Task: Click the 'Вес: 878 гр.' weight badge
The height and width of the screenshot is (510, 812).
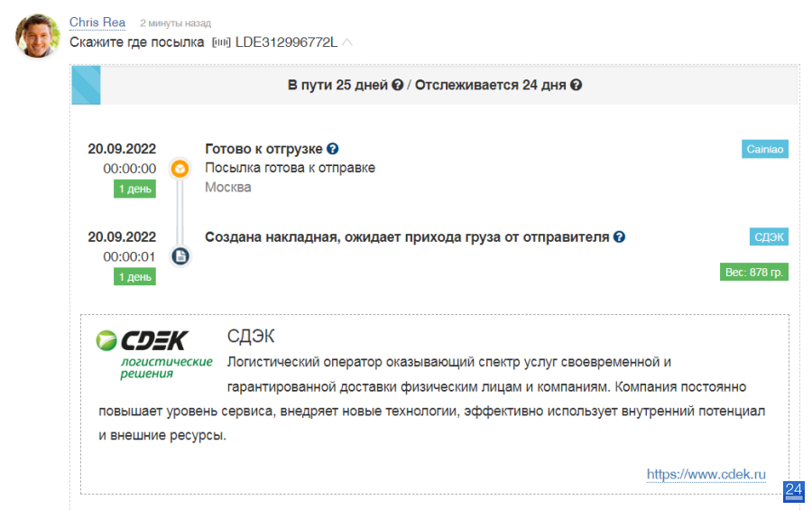Action: click(754, 272)
